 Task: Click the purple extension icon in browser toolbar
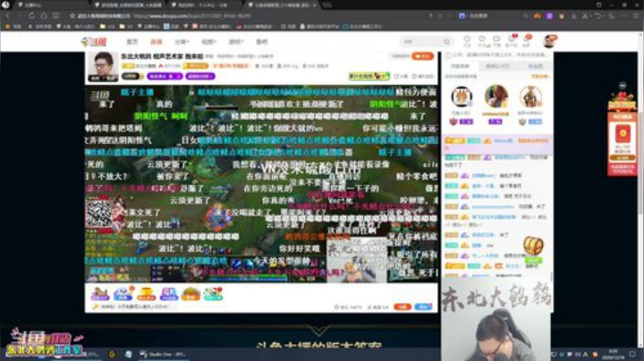click(x=549, y=15)
